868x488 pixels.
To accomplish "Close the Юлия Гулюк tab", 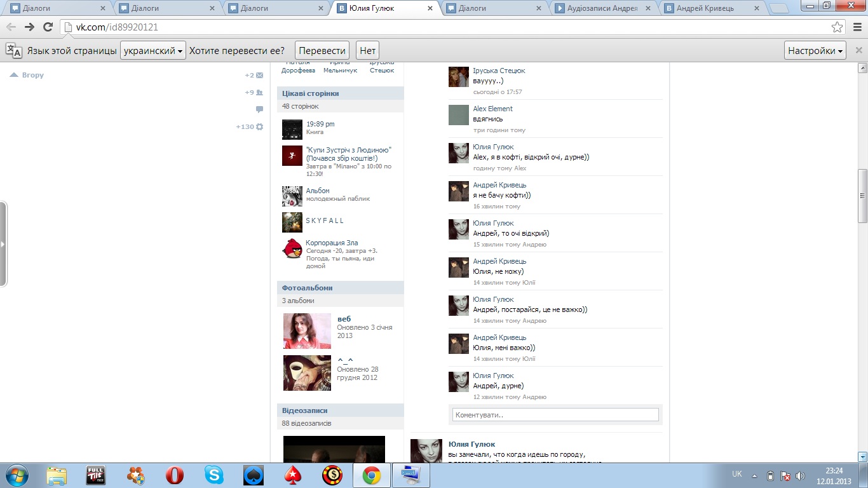I will pyautogui.click(x=430, y=8).
